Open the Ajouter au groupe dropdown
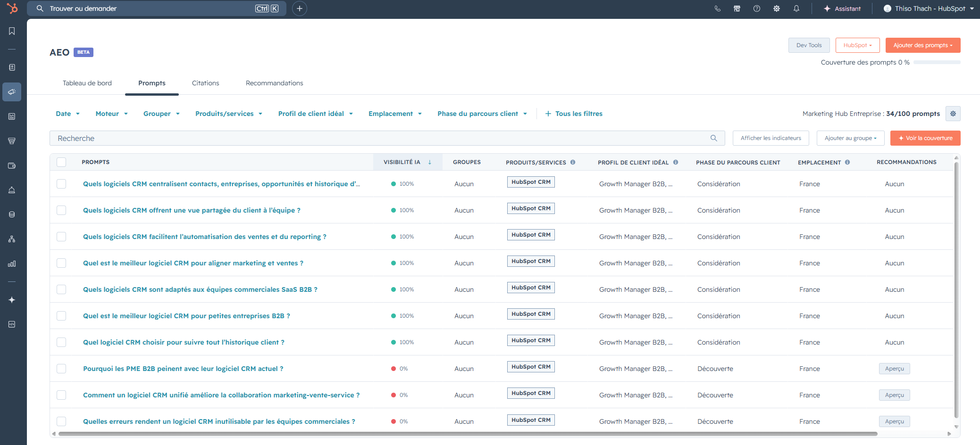Screen dimensions: 980x445 [x=851, y=138]
